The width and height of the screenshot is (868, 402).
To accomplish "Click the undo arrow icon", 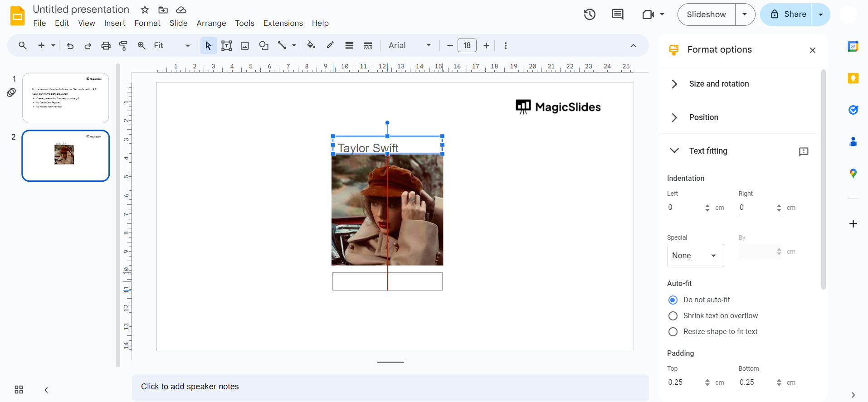I will [x=70, y=46].
